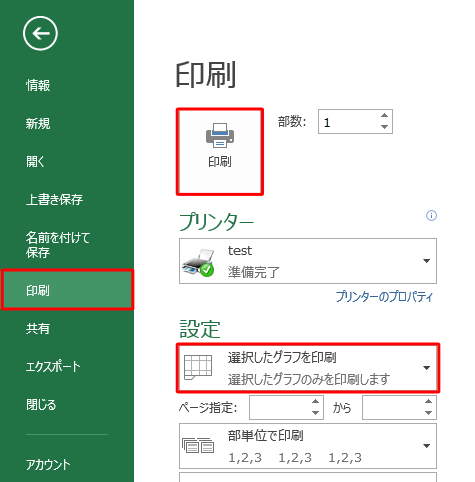
Task: Increment the から end page value
Action: pyautogui.click(x=428, y=401)
